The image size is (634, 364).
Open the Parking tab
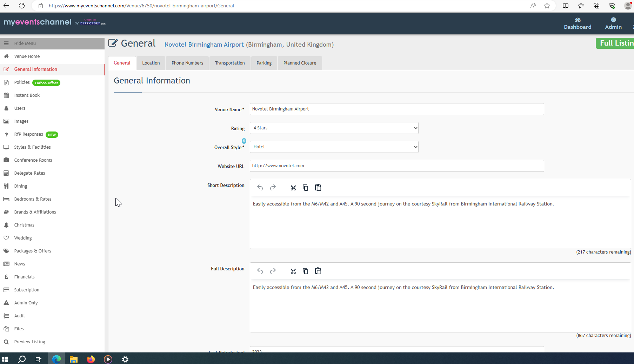coord(264,63)
